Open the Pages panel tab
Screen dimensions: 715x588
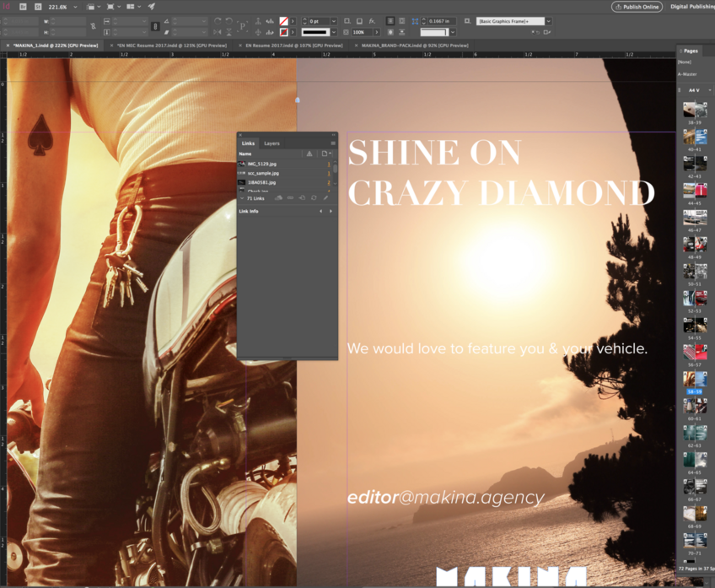coord(691,51)
